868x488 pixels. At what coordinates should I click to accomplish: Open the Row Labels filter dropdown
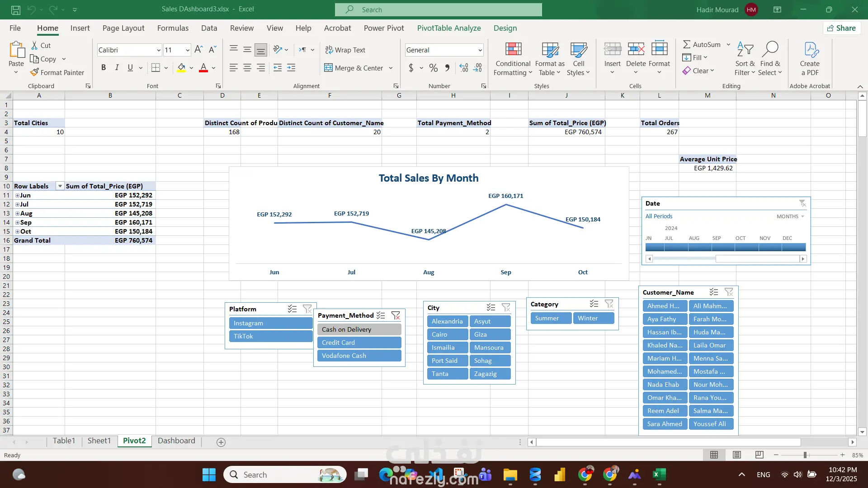pyautogui.click(x=60, y=186)
